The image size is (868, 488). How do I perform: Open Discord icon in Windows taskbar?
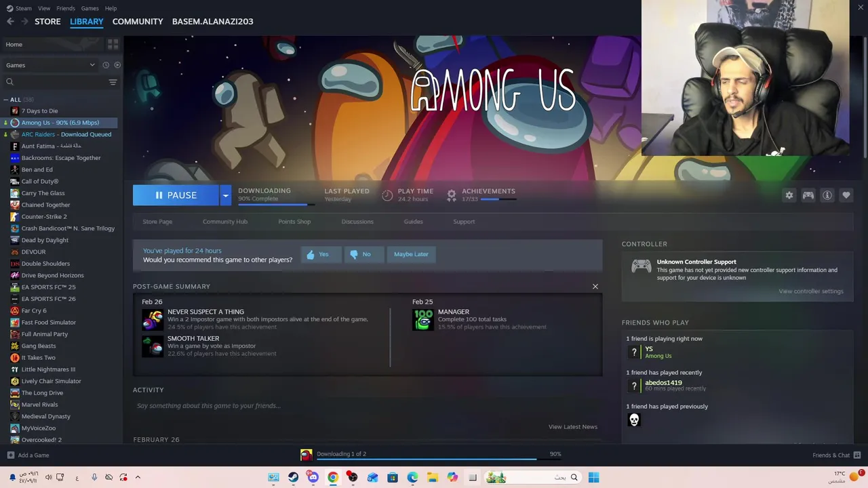coord(313,477)
